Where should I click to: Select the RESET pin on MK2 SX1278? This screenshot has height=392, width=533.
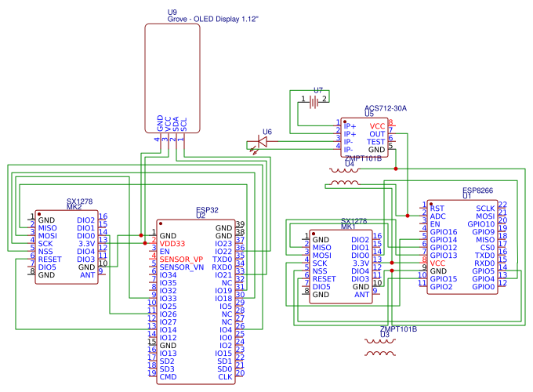click(x=49, y=259)
